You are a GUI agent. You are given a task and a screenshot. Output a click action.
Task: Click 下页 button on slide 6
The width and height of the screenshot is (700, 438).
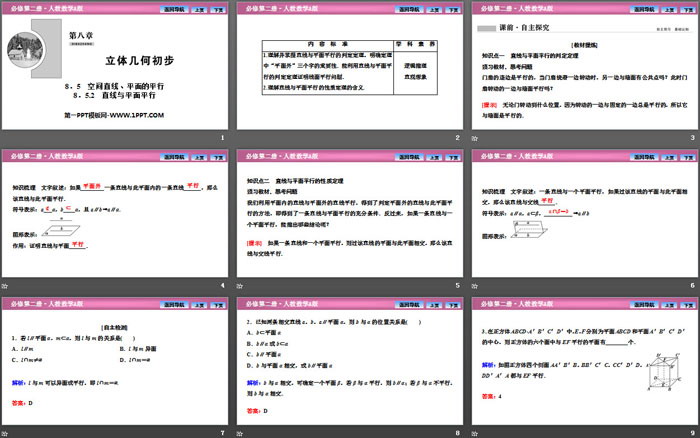pos(688,157)
